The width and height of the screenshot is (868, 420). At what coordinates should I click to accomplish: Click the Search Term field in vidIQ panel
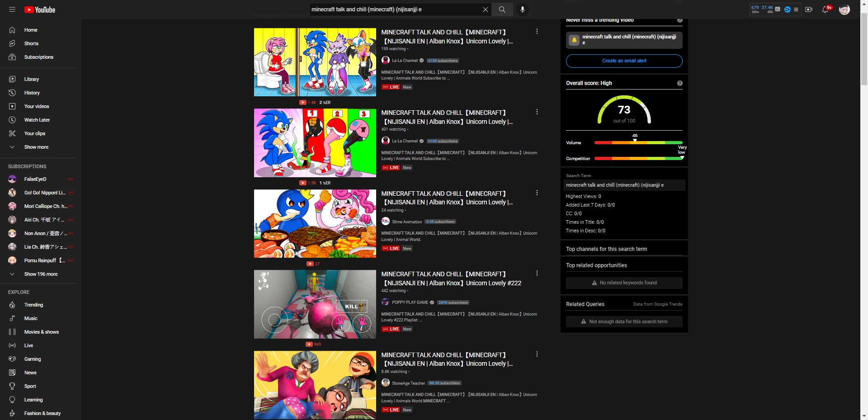(x=624, y=185)
